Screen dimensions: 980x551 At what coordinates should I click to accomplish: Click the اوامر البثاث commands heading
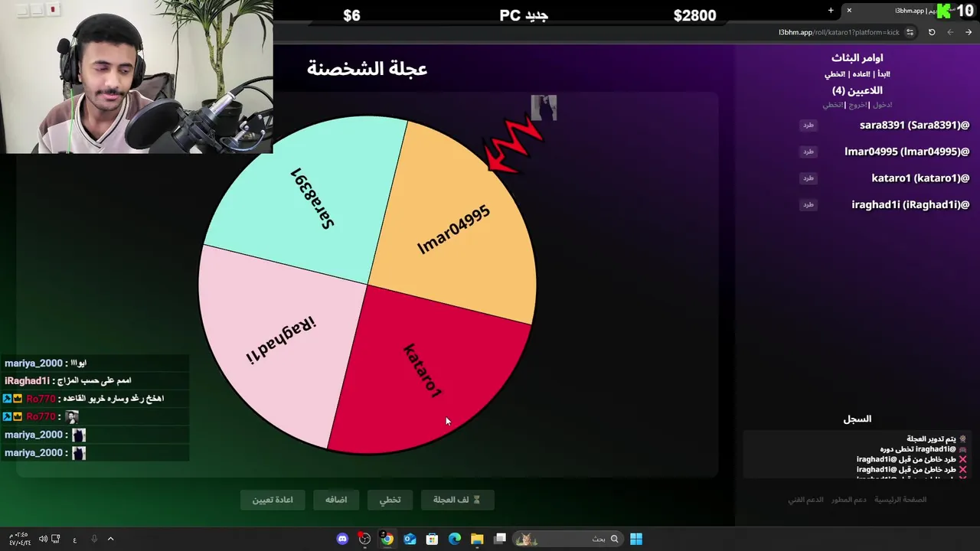pyautogui.click(x=857, y=58)
